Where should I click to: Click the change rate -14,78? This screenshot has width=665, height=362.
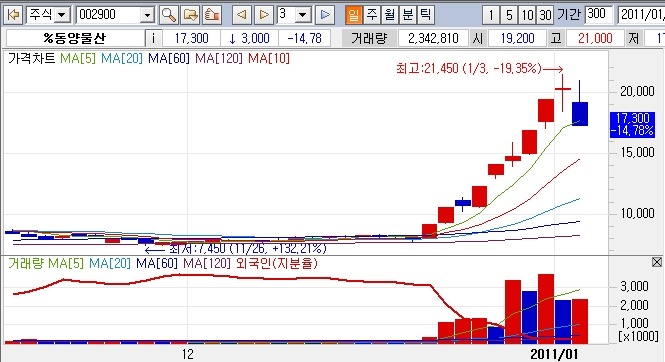tap(305, 39)
